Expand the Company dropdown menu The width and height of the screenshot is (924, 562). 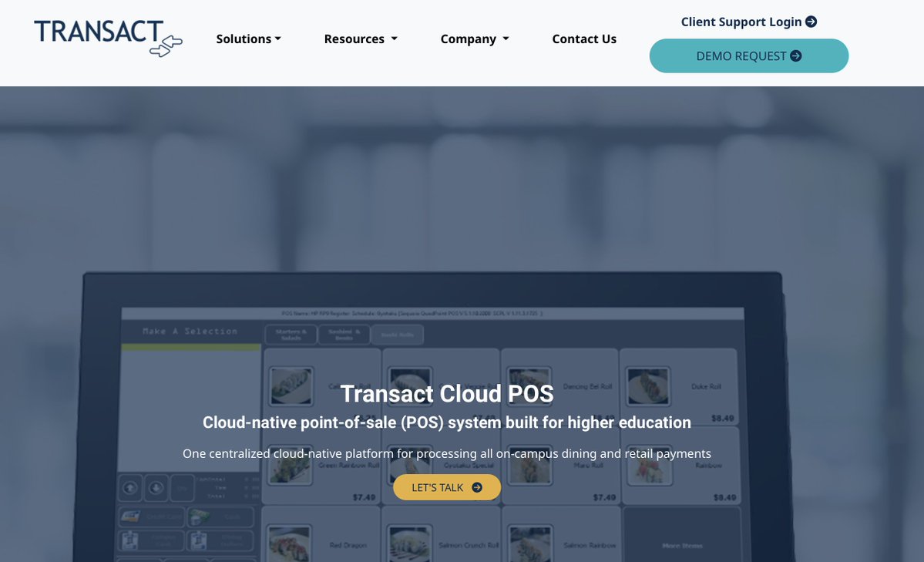475,39
